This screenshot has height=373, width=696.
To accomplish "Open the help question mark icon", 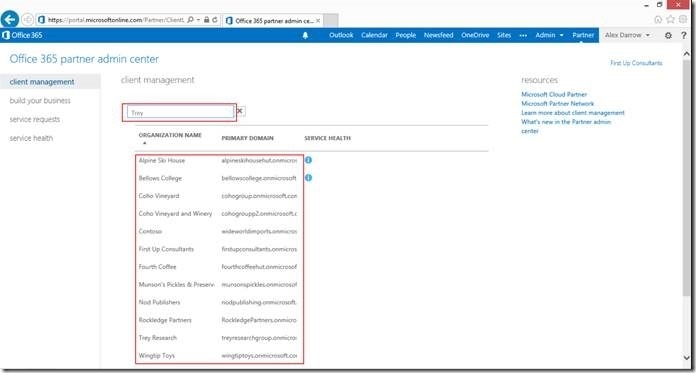I will tap(684, 36).
